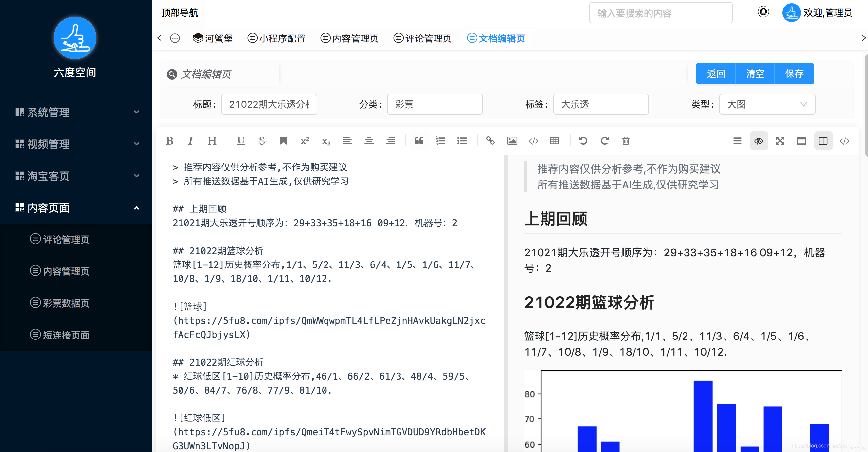Click the page vertical scrollbar
The width and height of the screenshot is (868, 452).
866,105
